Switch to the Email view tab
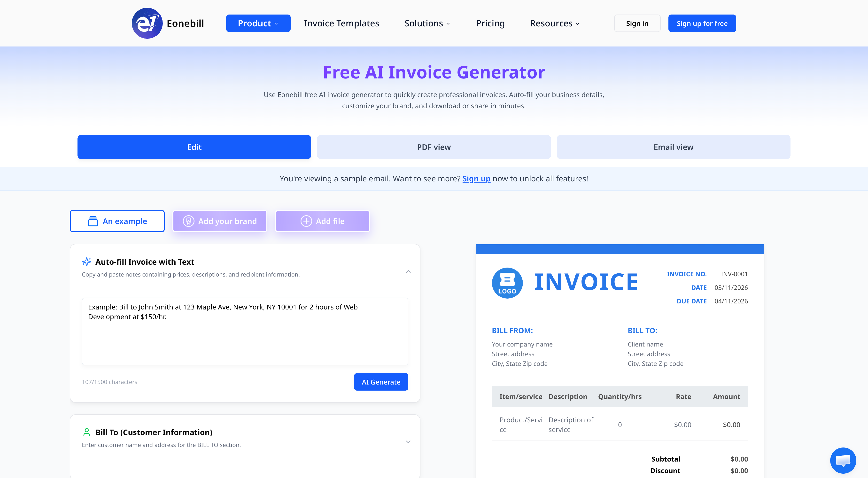The image size is (868, 478). click(673, 147)
